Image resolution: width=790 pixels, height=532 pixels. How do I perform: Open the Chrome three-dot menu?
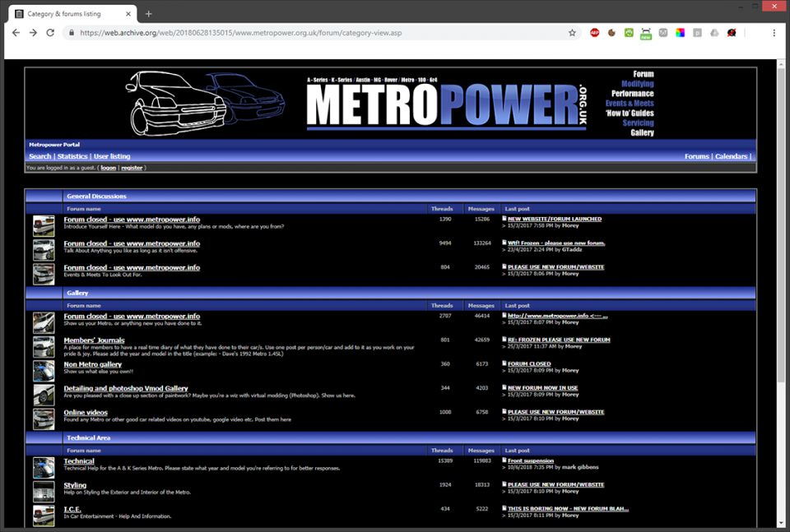tap(774, 33)
